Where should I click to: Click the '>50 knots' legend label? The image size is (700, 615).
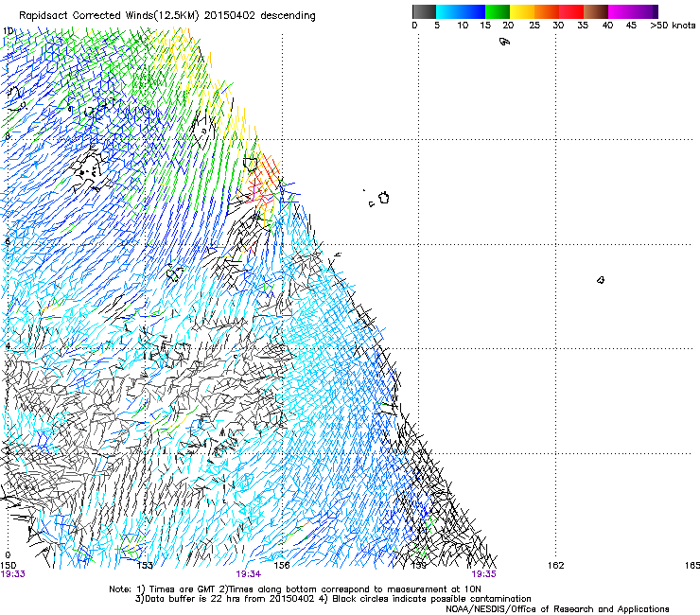tap(673, 26)
